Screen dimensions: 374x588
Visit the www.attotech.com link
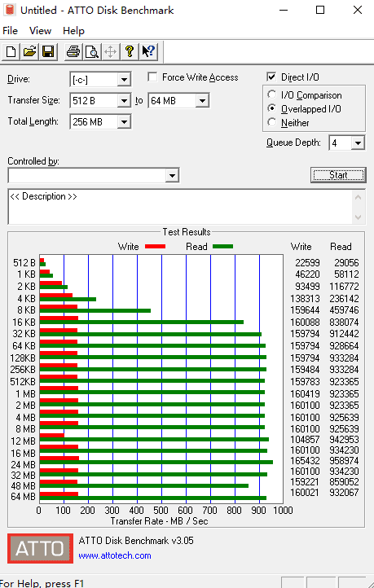[115, 555]
